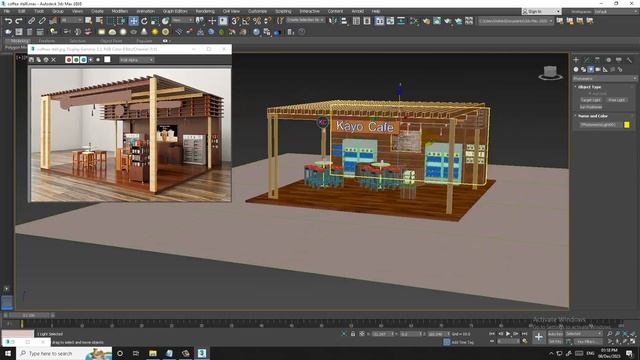Click the Auto Key button
This screenshot has width=640, height=360.
point(555,334)
